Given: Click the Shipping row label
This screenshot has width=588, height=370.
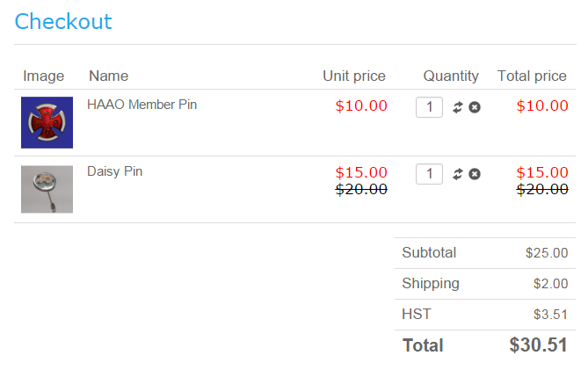Looking at the screenshot, I should (431, 284).
